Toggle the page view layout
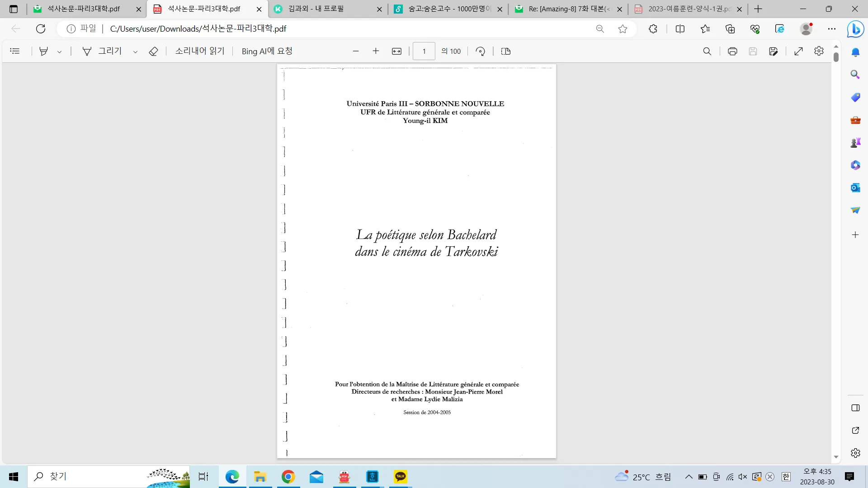Screen dimensions: 868x488 tap(506, 51)
